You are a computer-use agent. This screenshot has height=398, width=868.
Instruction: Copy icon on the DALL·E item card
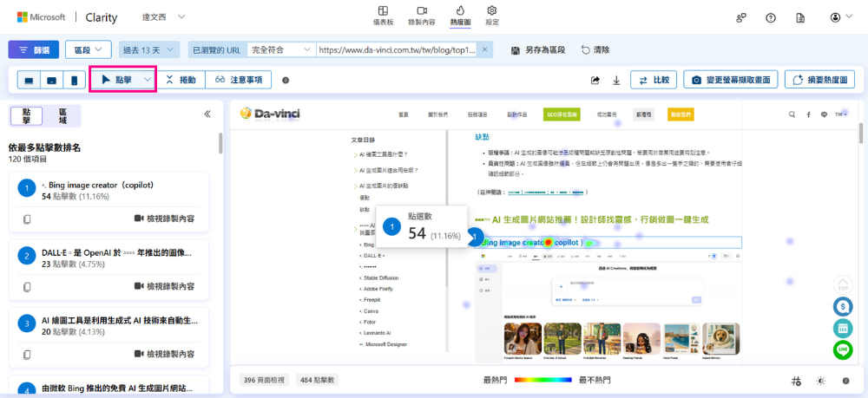(x=27, y=288)
